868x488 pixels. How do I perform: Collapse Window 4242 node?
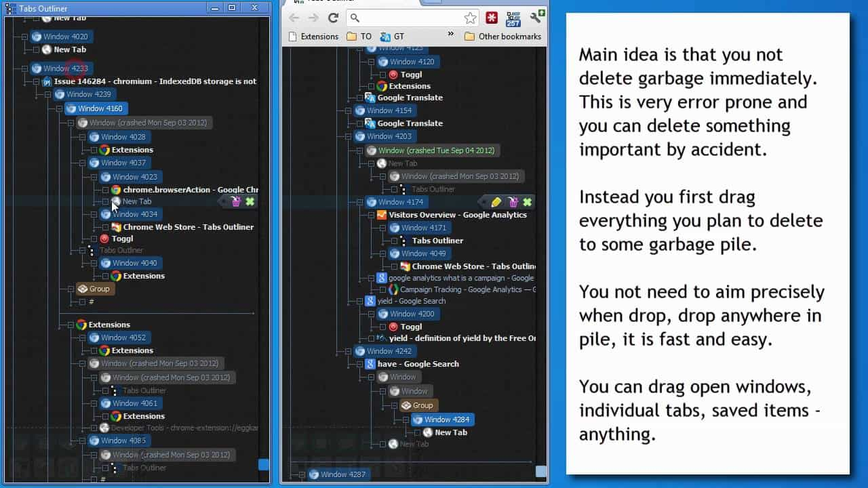click(x=348, y=351)
